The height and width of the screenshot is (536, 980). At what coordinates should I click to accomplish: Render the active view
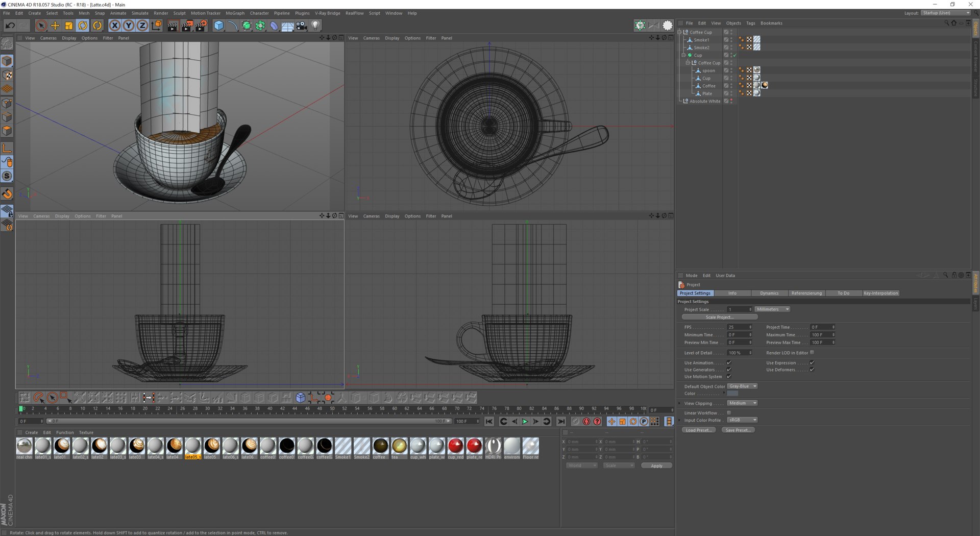pyautogui.click(x=173, y=26)
